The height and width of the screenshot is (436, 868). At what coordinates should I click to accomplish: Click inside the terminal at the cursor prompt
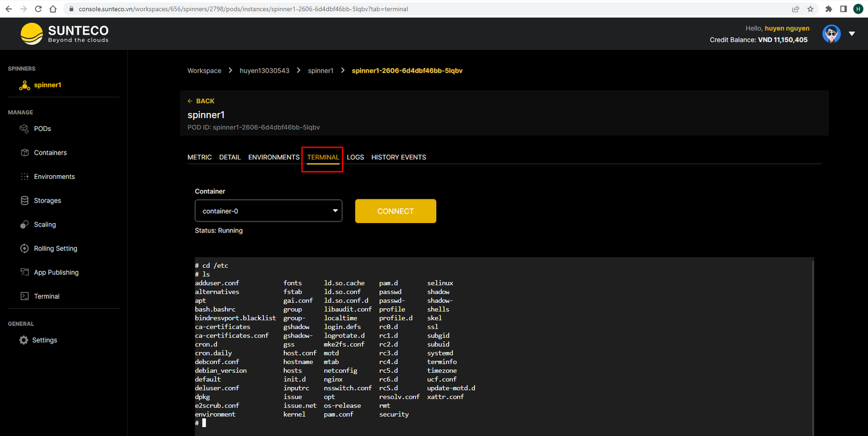204,423
